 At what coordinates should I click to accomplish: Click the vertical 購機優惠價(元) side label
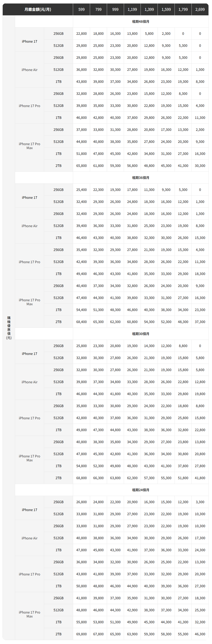pyautogui.click(x=9, y=328)
